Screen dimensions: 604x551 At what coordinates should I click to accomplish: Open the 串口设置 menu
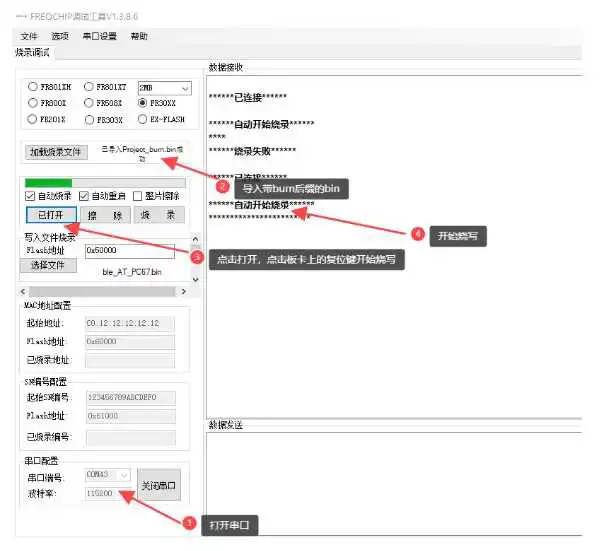pos(100,36)
